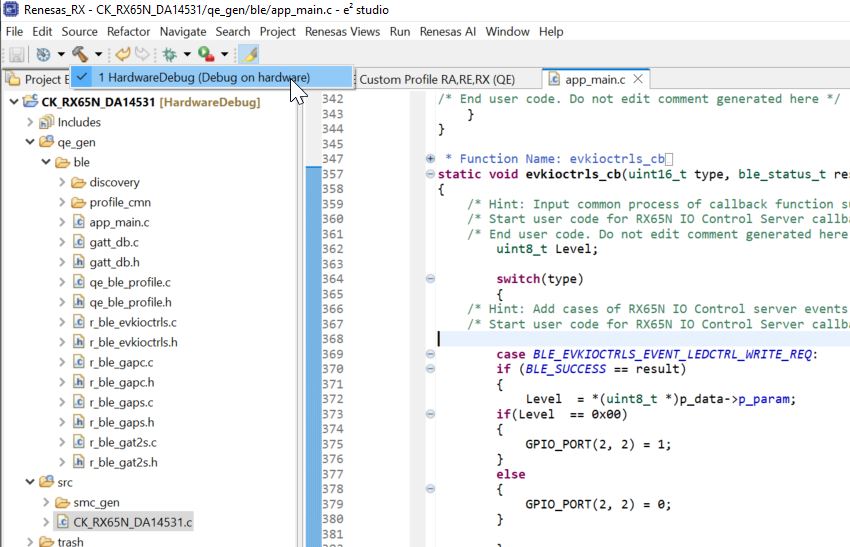Collapse the src folder
The width and height of the screenshot is (850, 547).
click(x=30, y=482)
